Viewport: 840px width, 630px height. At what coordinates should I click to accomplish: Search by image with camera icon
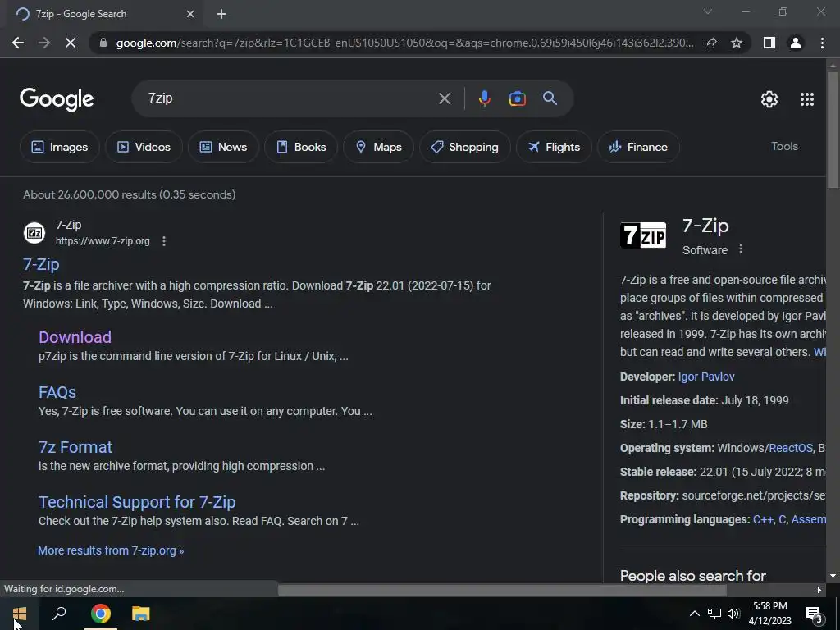[517, 98]
